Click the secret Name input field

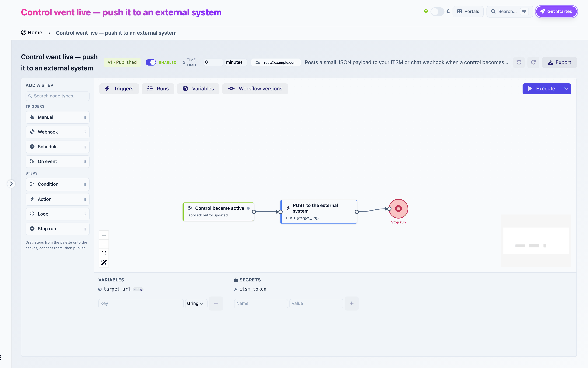point(261,304)
